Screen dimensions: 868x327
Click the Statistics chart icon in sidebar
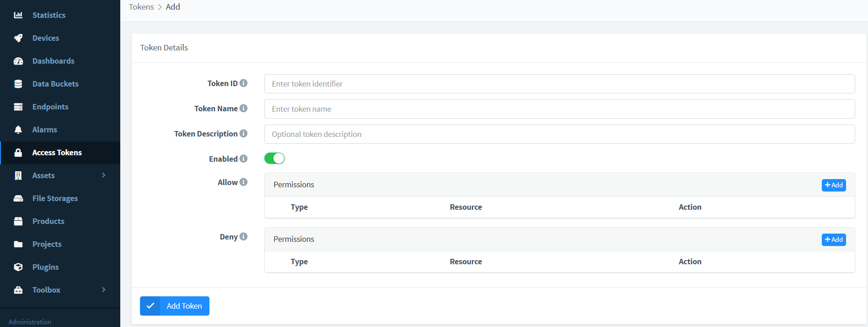(x=18, y=15)
